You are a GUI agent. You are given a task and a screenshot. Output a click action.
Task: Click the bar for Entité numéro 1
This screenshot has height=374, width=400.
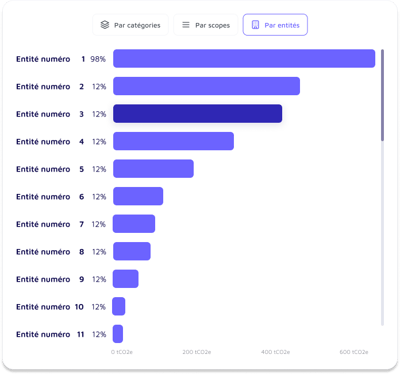tap(244, 58)
